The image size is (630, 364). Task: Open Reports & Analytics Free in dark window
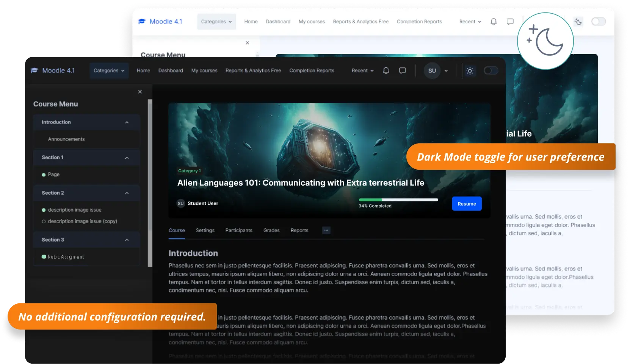click(253, 70)
